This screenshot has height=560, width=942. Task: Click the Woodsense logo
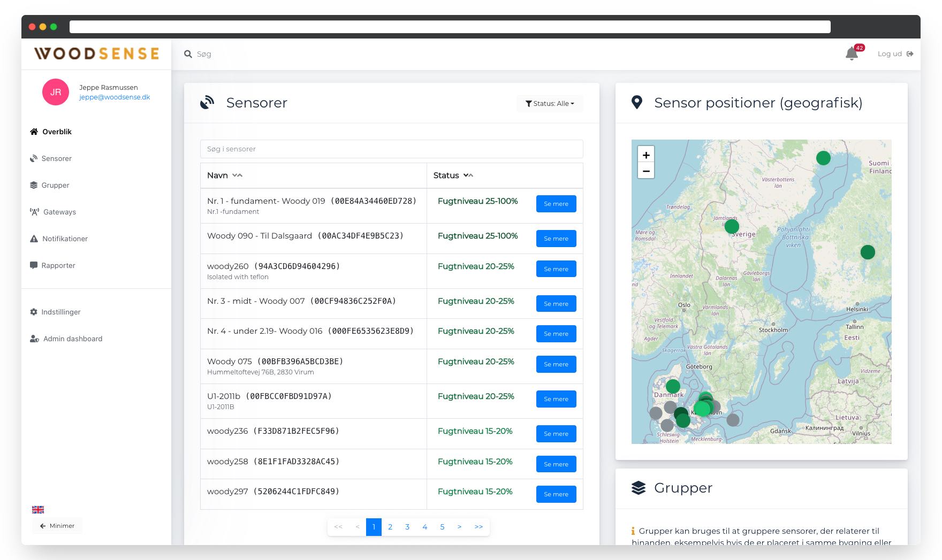coord(96,53)
